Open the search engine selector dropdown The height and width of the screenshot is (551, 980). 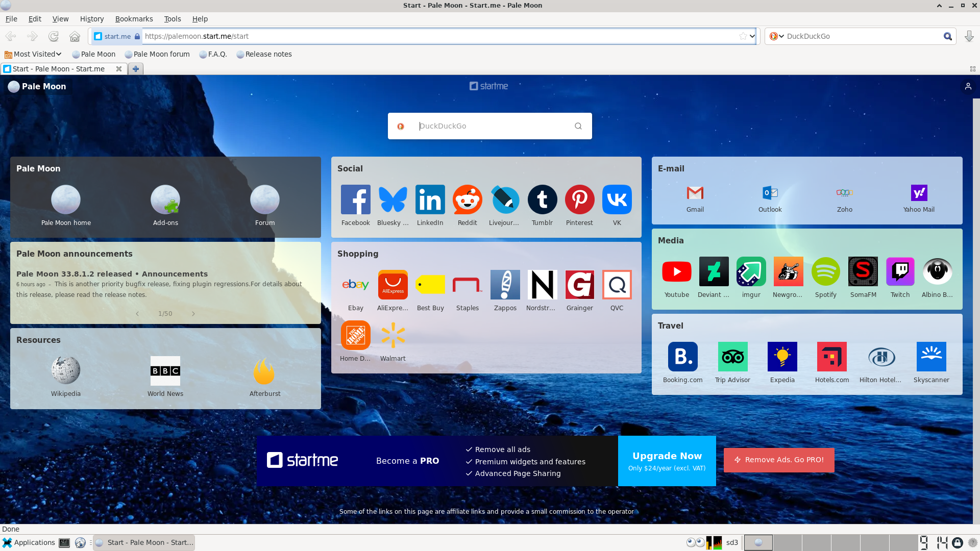(776, 36)
